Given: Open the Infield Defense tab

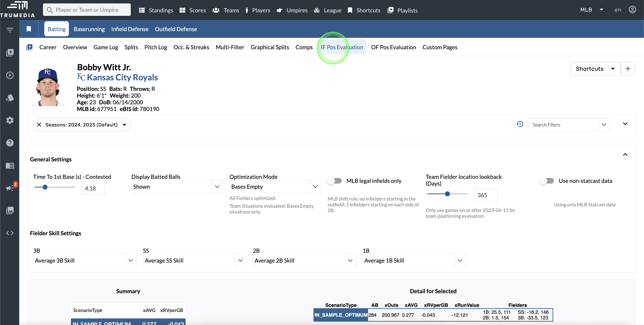Looking at the screenshot, I should click(130, 29).
